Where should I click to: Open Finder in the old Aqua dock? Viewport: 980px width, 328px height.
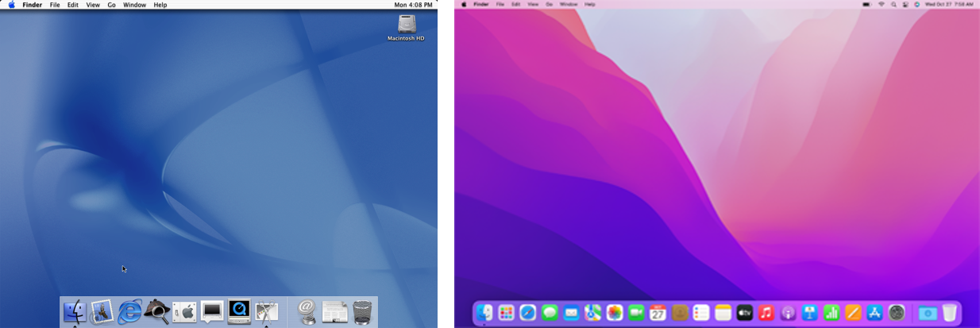[x=75, y=312]
